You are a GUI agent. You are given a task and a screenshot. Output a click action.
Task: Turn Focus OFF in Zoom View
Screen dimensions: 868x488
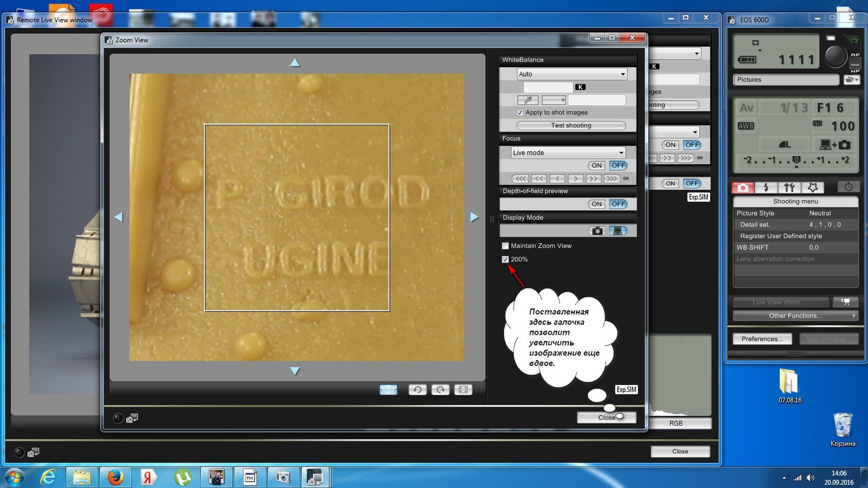[618, 165]
